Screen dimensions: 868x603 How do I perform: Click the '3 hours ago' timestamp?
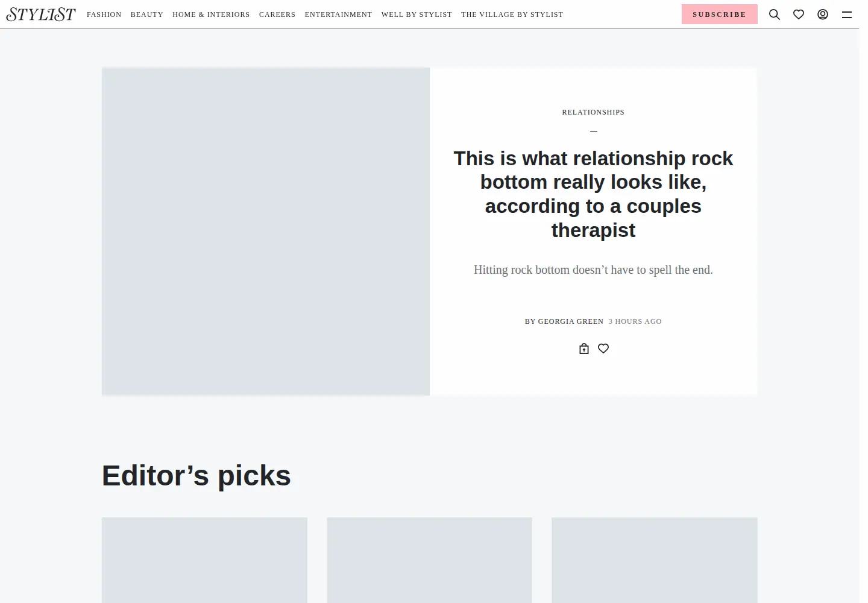(x=635, y=321)
